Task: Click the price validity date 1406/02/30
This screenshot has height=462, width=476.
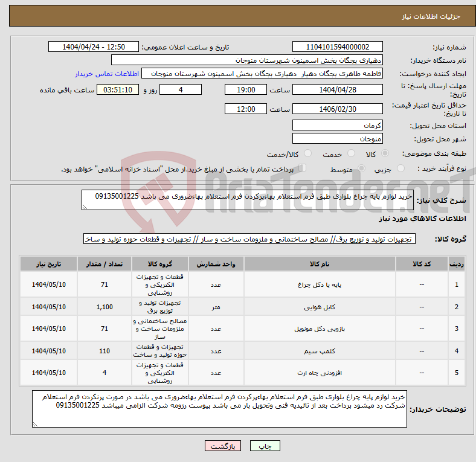Action: [x=337, y=109]
